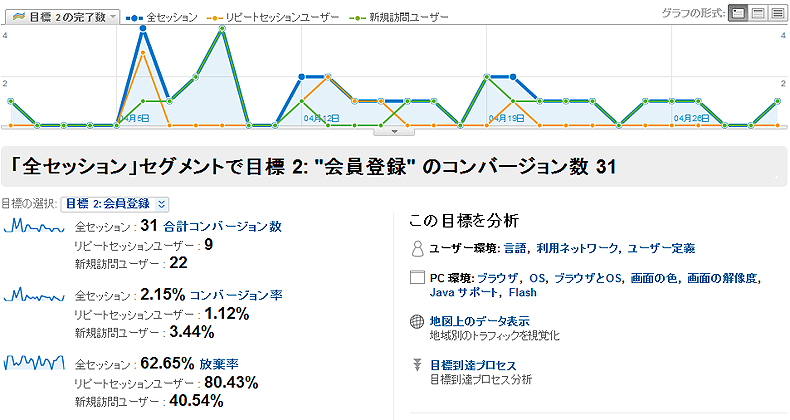790x420 pixels.
Task: Click the 新規訪問ユーザー green legend marker
Action: [x=357, y=18]
